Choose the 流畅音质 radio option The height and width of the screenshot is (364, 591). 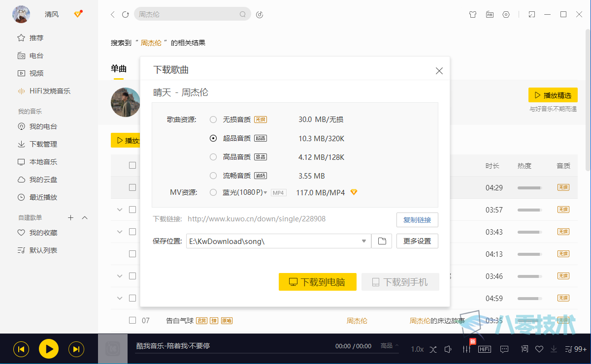pyautogui.click(x=213, y=176)
